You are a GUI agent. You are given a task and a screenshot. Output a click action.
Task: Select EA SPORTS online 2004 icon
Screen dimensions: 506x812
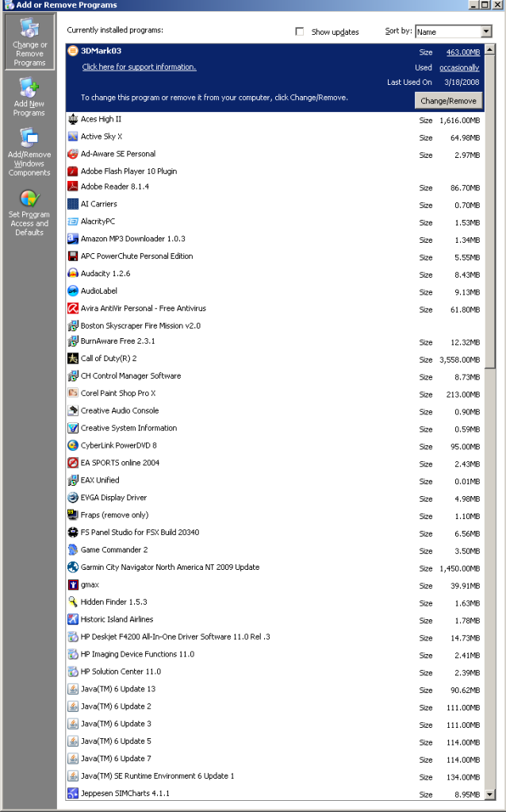click(x=73, y=463)
